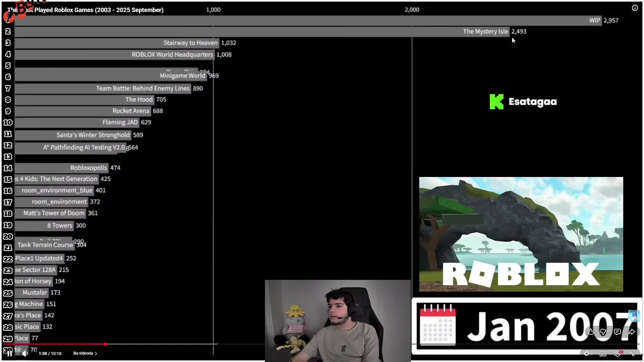
Task: Toggle subtitles captions button
Action: [x=603, y=353]
